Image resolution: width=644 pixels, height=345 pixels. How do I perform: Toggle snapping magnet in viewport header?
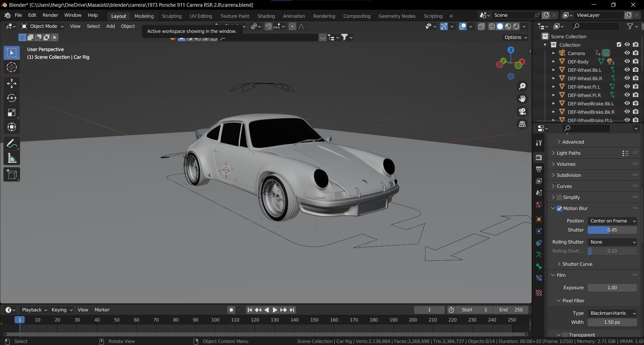coord(268,27)
